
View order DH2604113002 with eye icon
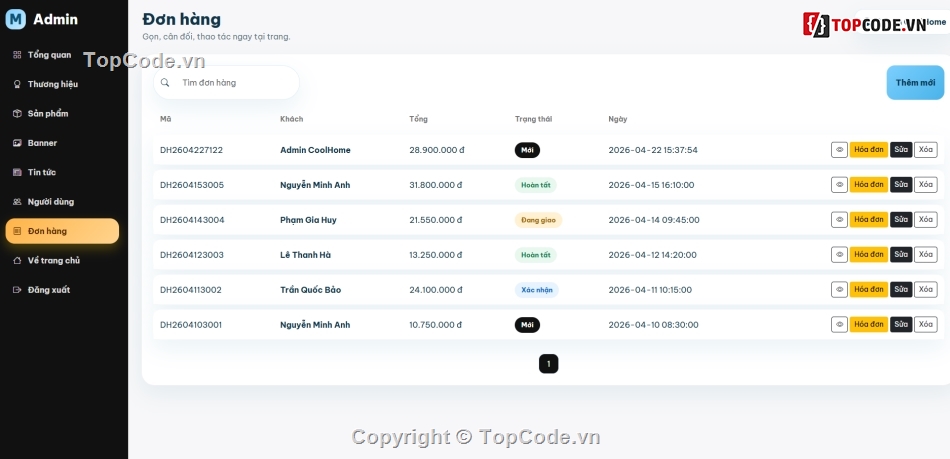[839, 289]
